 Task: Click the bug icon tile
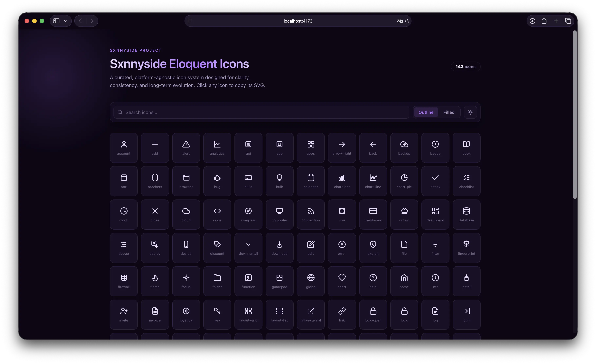click(x=217, y=181)
